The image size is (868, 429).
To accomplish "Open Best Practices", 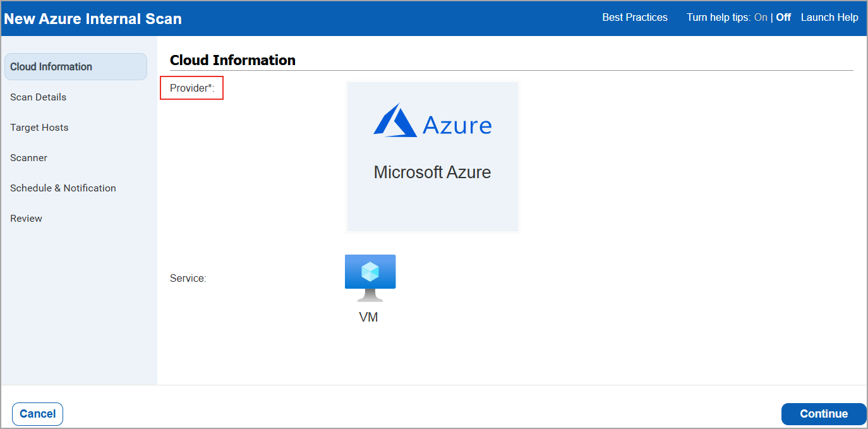I will point(634,17).
